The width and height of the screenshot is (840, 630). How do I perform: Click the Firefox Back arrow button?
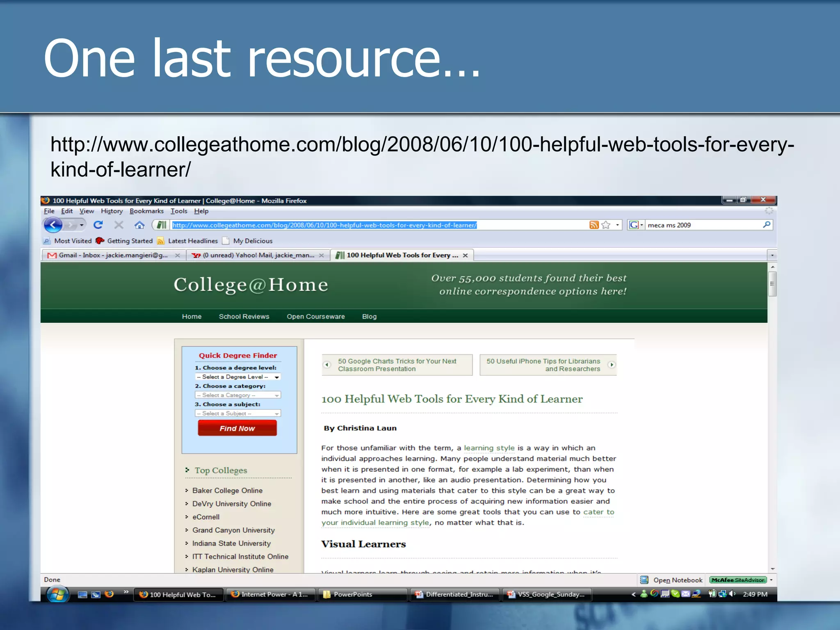pos(53,225)
